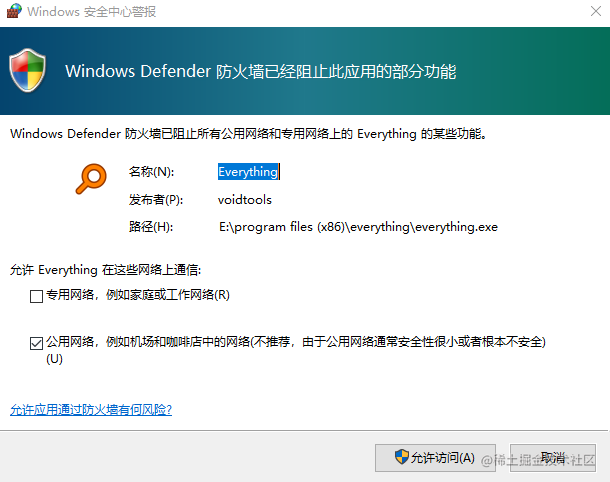This screenshot has height=482, width=610.
Task: Click the 名称(N) label
Action: click(151, 172)
